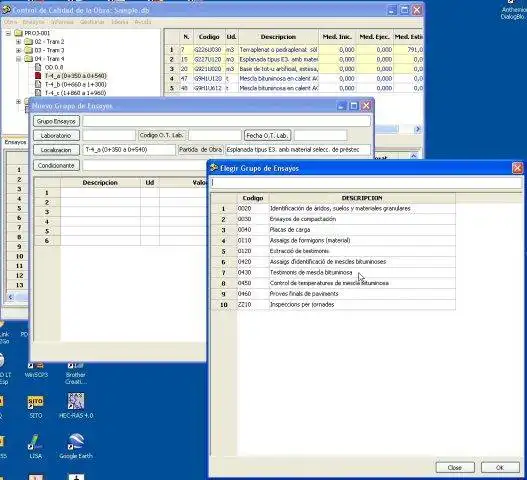Click the Grupo Ensayos button

tap(56, 121)
